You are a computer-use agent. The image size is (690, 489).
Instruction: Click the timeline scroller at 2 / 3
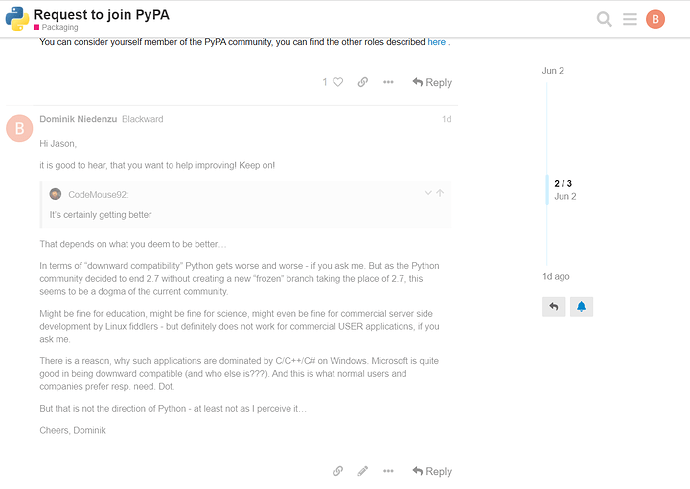pos(565,190)
